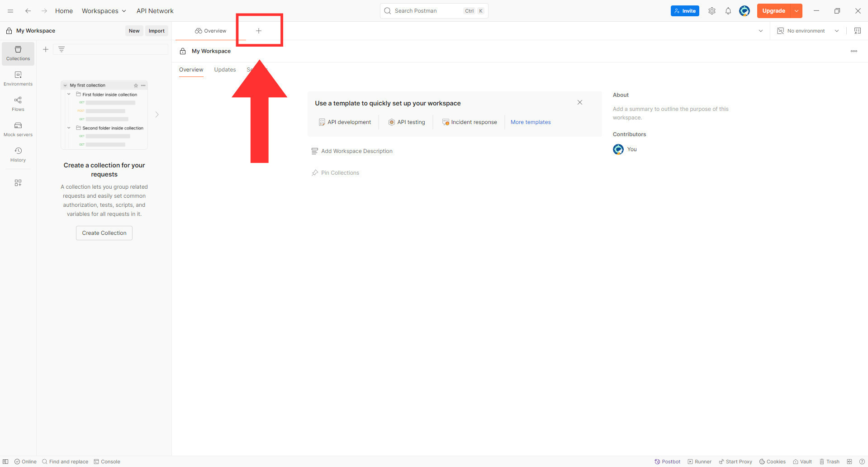Screen dimensions: 868x467
Task: Open the More templates link
Action: (x=531, y=122)
